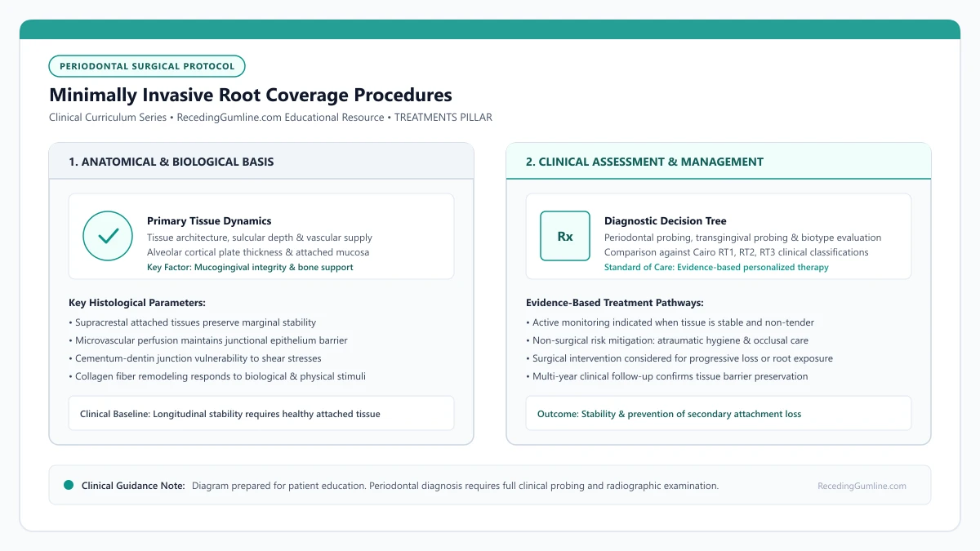The image size is (980, 551).
Task: Click the Periodontal probing, transgingival probing line
Action: coord(743,238)
